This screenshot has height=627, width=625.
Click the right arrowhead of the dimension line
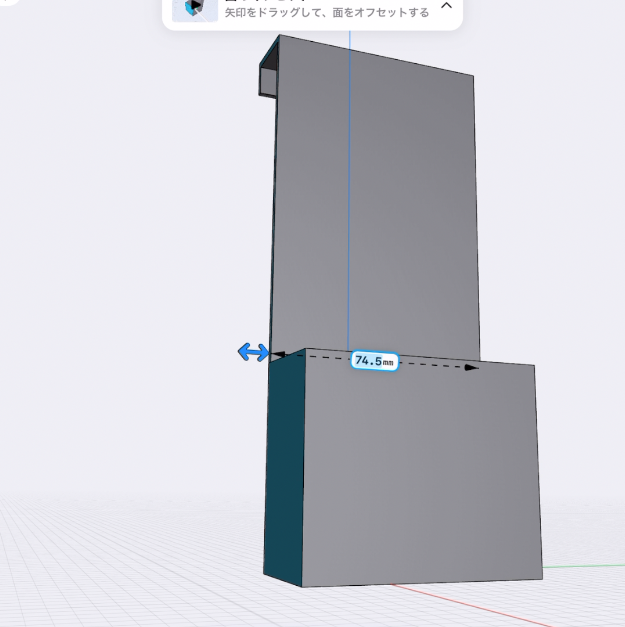click(471, 367)
